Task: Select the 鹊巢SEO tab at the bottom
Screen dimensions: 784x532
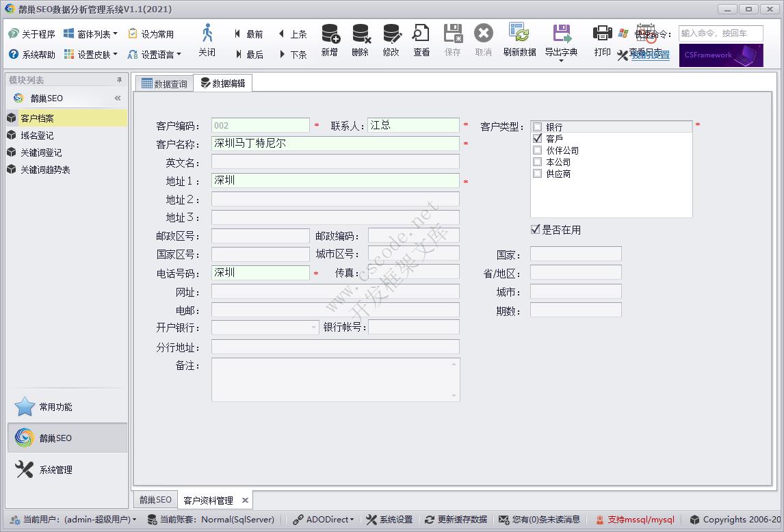Action: coord(155,500)
